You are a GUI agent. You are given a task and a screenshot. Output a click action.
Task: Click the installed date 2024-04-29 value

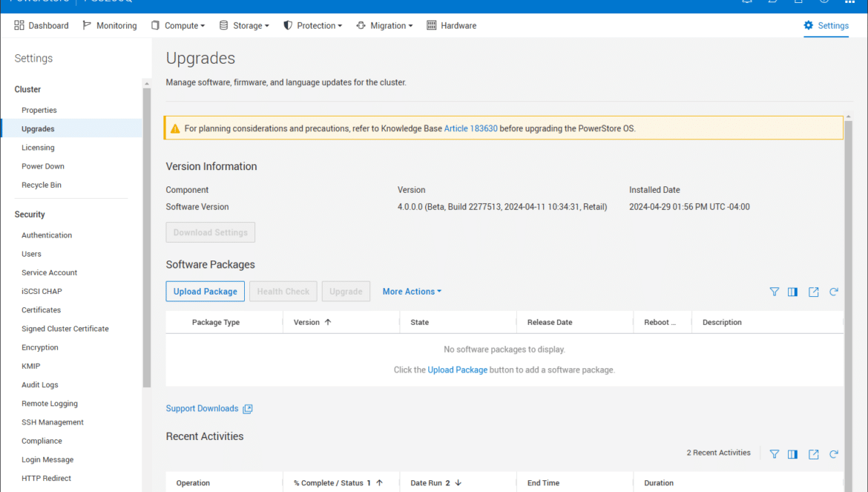pyautogui.click(x=689, y=207)
